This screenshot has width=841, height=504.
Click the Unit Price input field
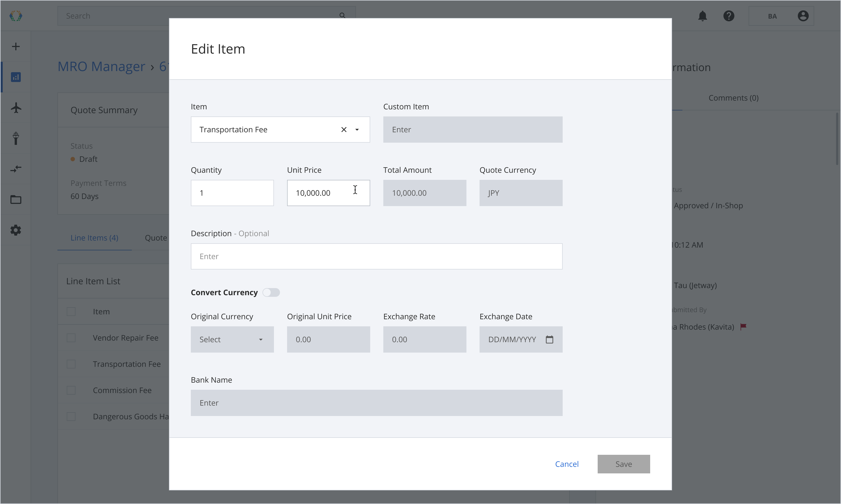click(x=328, y=193)
